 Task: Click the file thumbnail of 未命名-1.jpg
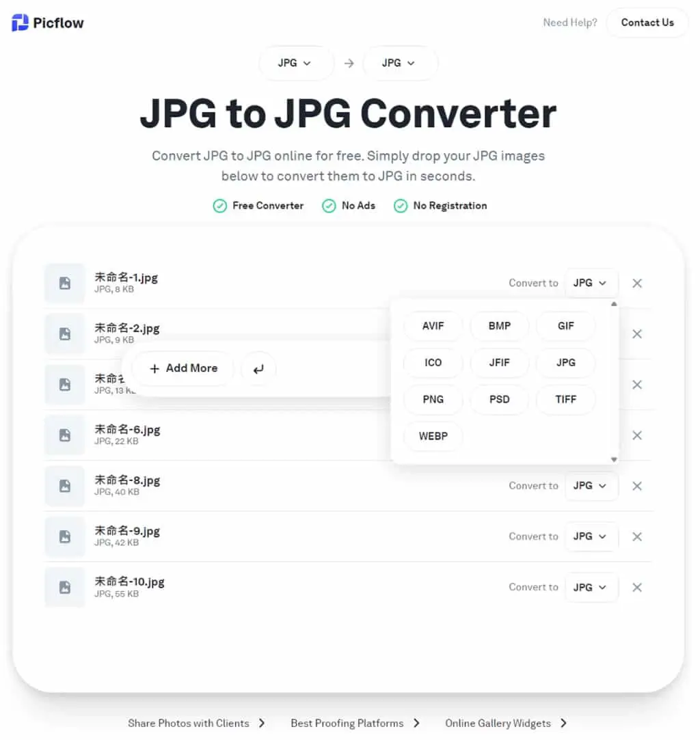point(65,283)
